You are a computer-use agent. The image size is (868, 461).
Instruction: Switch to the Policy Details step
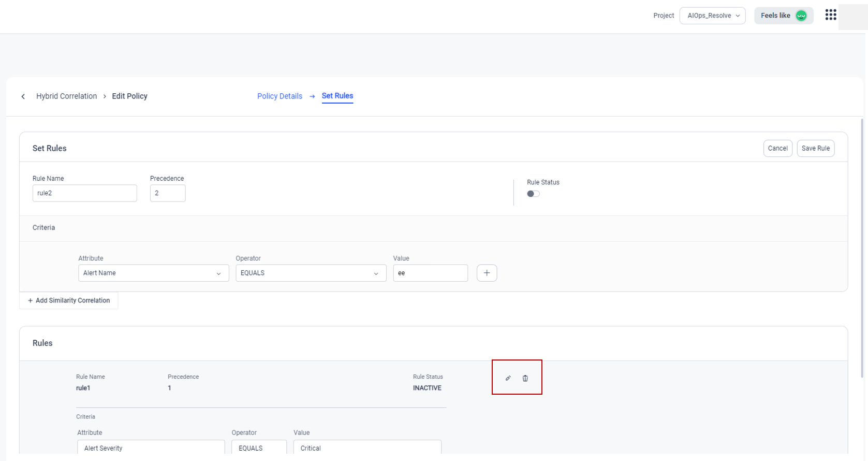pyautogui.click(x=279, y=96)
